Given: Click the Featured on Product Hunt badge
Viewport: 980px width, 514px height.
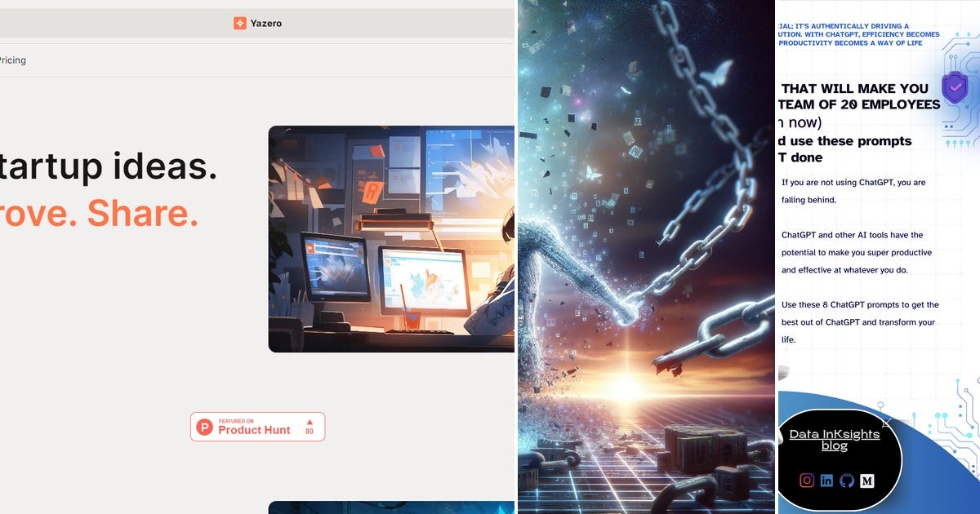Looking at the screenshot, I should tap(258, 427).
